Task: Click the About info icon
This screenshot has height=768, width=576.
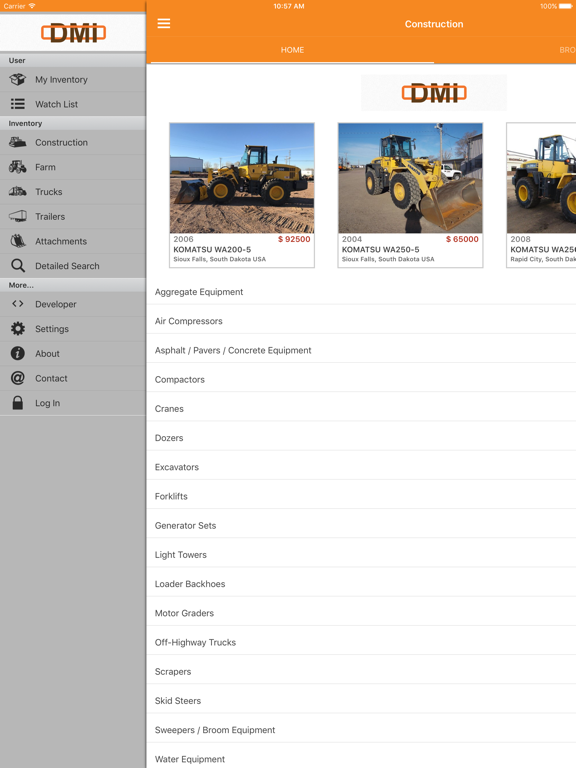Action: click(x=18, y=353)
